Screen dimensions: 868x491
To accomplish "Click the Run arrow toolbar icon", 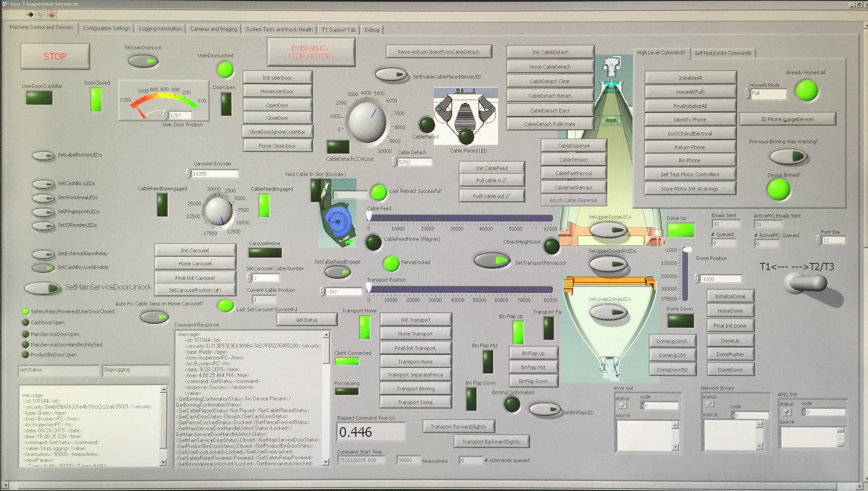I will click(30, 14).
